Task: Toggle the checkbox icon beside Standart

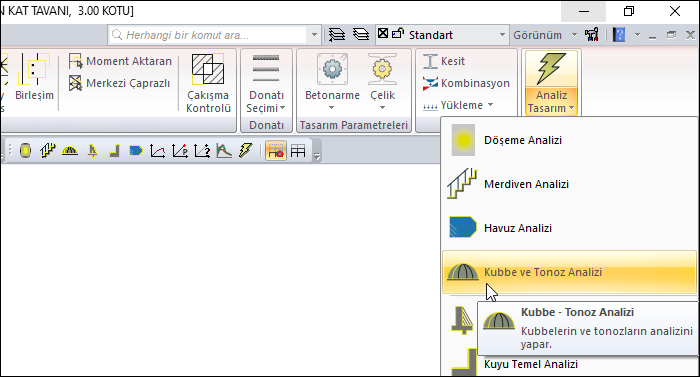Action: (x=383, y=34)
